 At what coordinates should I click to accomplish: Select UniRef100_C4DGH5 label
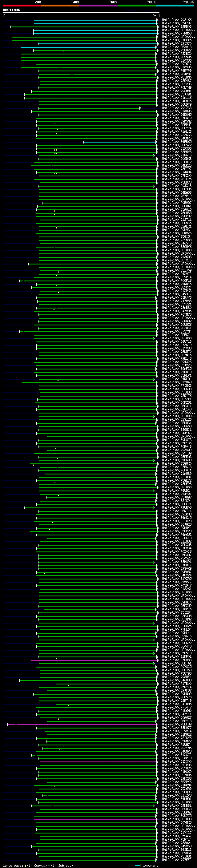pos(176,115)
